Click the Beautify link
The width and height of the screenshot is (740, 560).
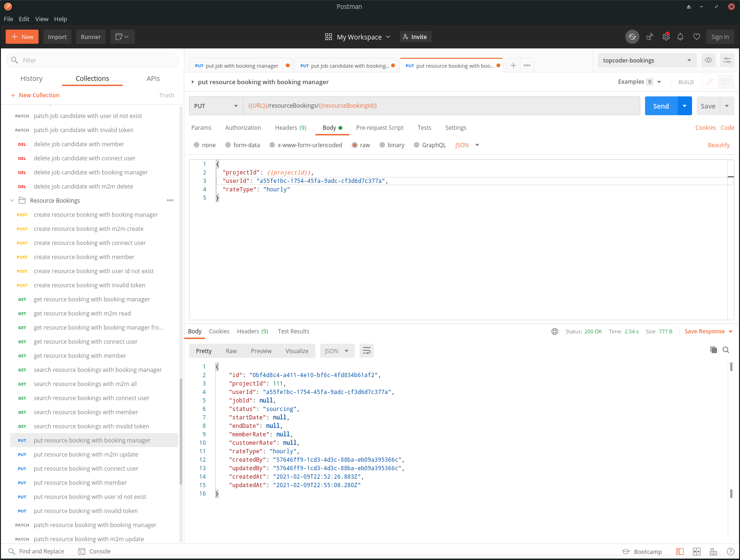pyautogui.click(x=719, y=145)
